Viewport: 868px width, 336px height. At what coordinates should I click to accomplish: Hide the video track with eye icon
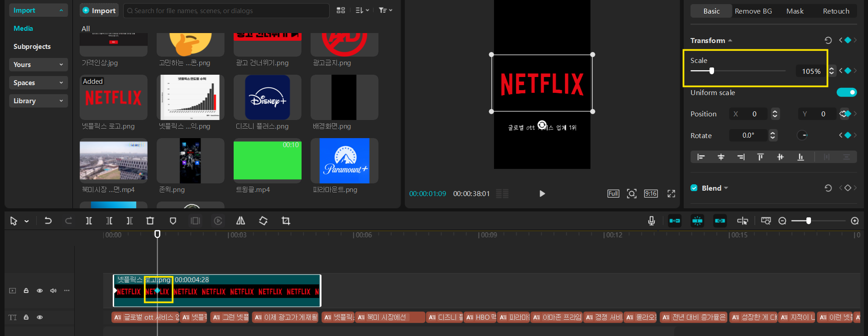[40, 291]
